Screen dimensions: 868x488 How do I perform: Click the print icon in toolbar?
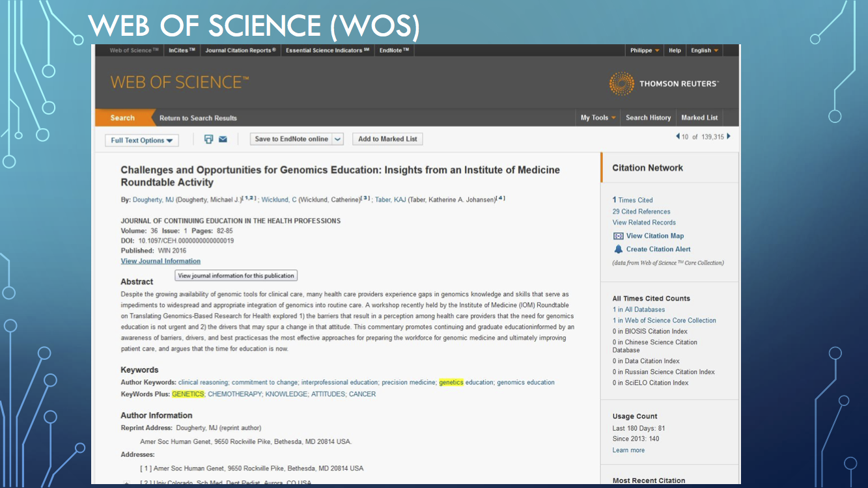pyautogui.click(x=208, y=139)
